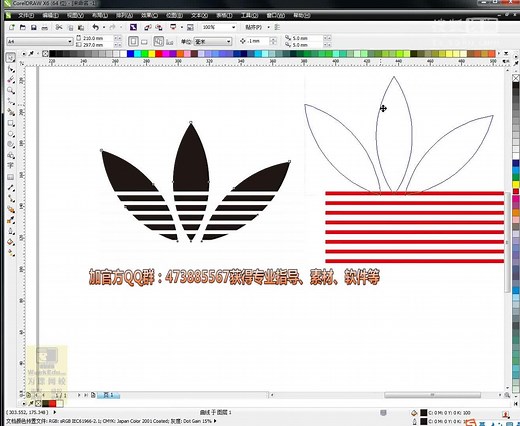Open the 位图 (Bitmaps) menu
This screenshot has height=426, width=520.
tap(174, 15)
